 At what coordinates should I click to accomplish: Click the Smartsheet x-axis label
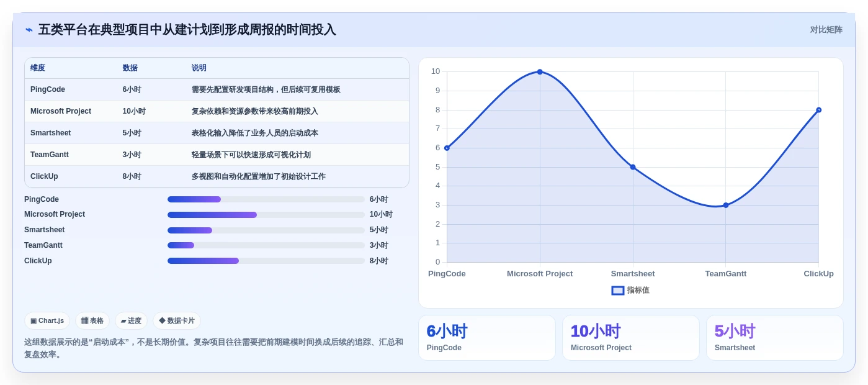pos(633,274)
